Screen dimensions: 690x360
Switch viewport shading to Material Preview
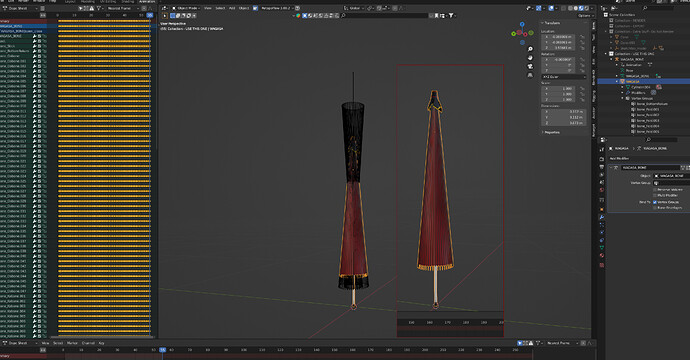click(581, 8)
